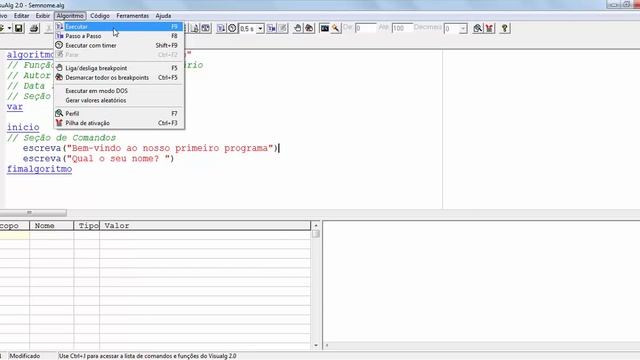The image size is (640, 360).
Task: Open the Ferramentas menu
Action: tap(133, 16)
